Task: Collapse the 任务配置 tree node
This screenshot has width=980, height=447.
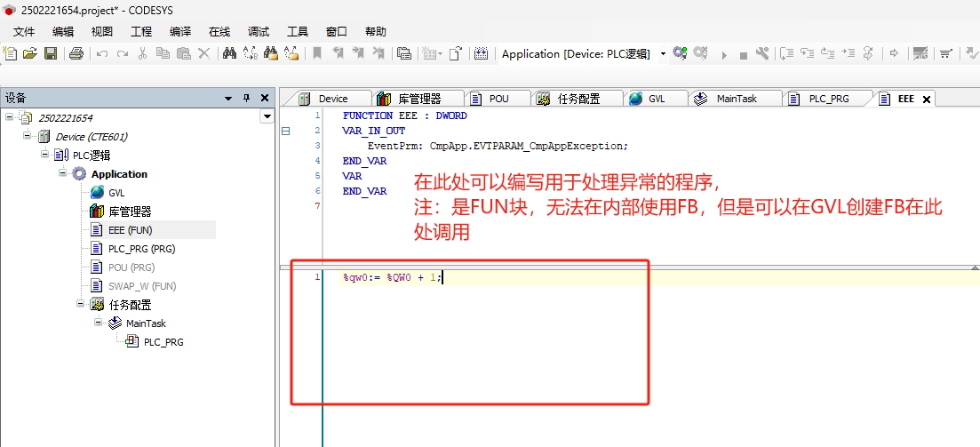Action: tap(81, 303)
